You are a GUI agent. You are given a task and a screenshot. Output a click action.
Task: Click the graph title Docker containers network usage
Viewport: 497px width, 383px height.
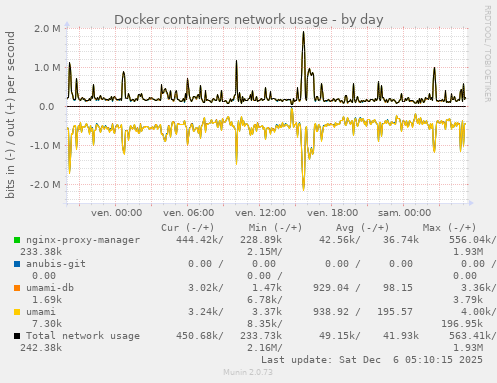coord(249,19)
